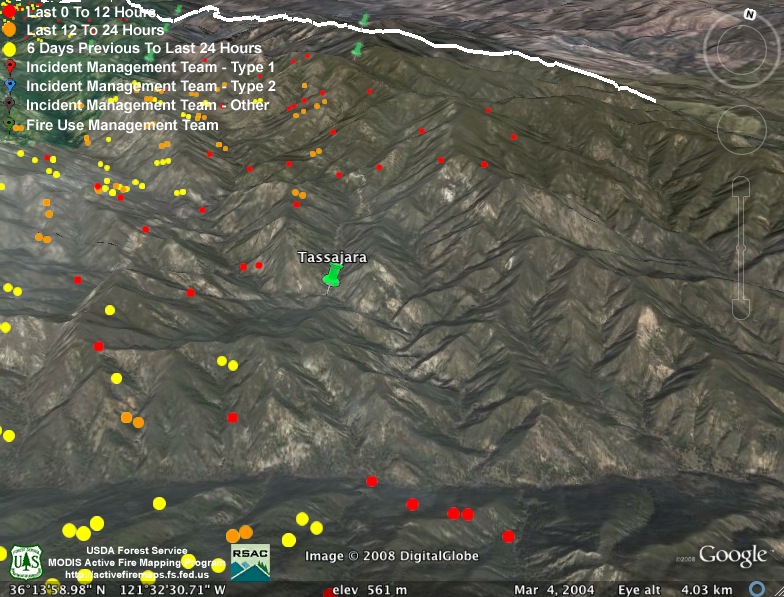784x597 pixels.
Task: Click the Image © 2008 DigitalGlobe attribution
Action: tap(392, 556)
